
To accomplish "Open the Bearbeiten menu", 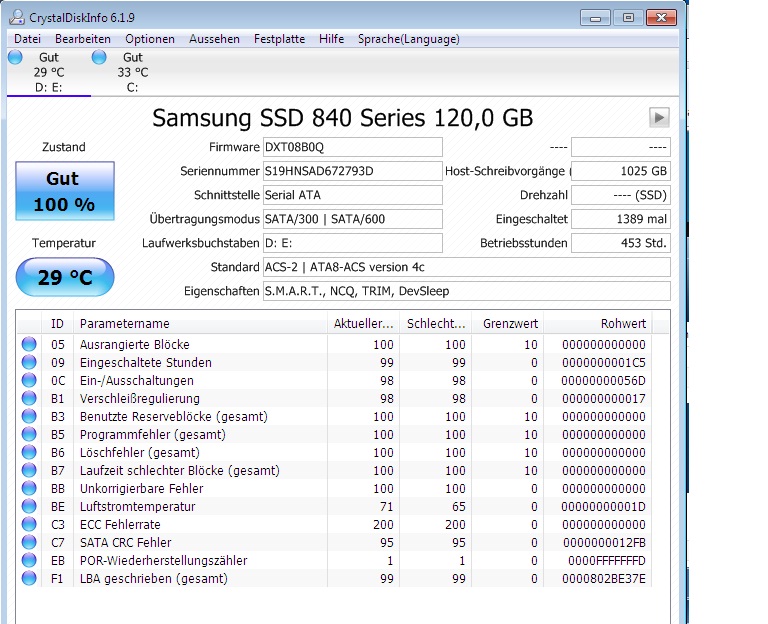I will click(83, 39).
